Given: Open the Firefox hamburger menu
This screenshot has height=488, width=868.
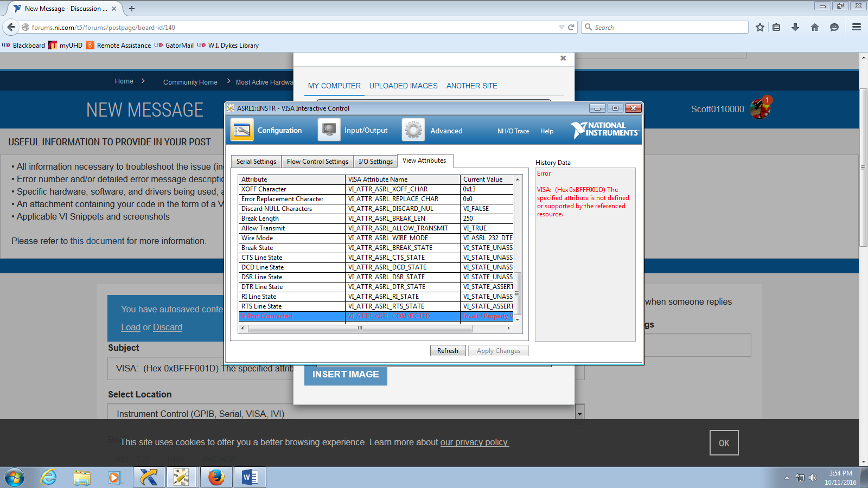Looking at the screenshot, I should [x=857, y=27].
